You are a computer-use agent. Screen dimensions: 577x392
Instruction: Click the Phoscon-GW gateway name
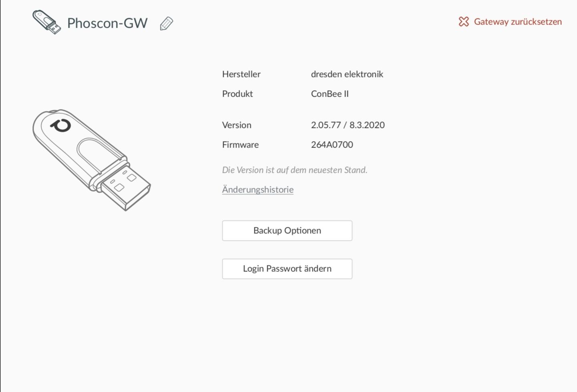107,23
